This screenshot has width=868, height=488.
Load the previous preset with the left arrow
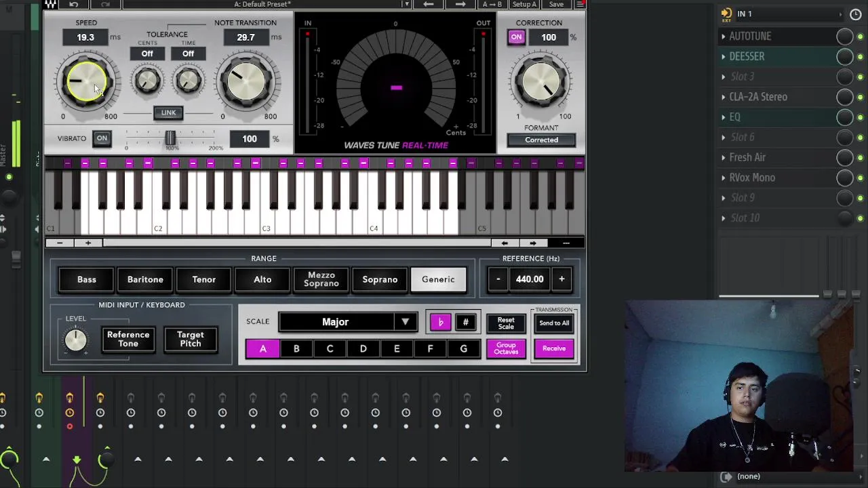(x=428, y=4)
